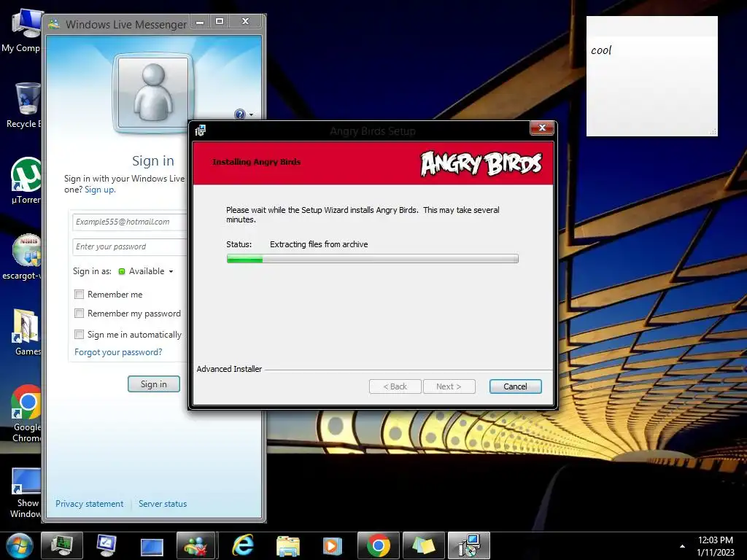747x560 pixels.
Task: Launch the µTorrent desktop shortcut
Action: tap(25, 181)
